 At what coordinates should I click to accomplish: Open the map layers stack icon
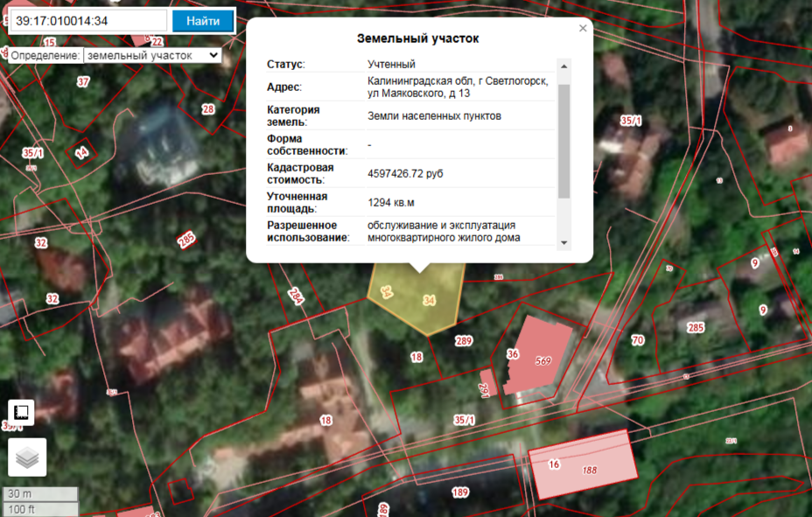pos(27,457)
